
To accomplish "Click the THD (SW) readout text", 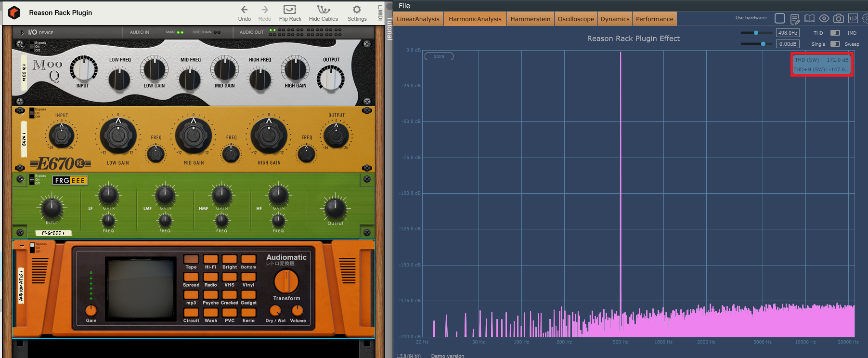I will [x=821, y=60].
